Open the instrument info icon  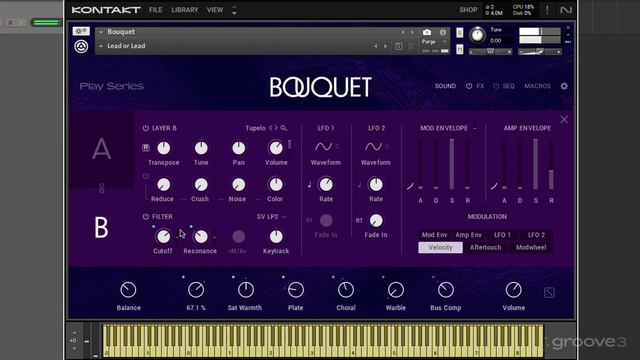pos(443,32)
